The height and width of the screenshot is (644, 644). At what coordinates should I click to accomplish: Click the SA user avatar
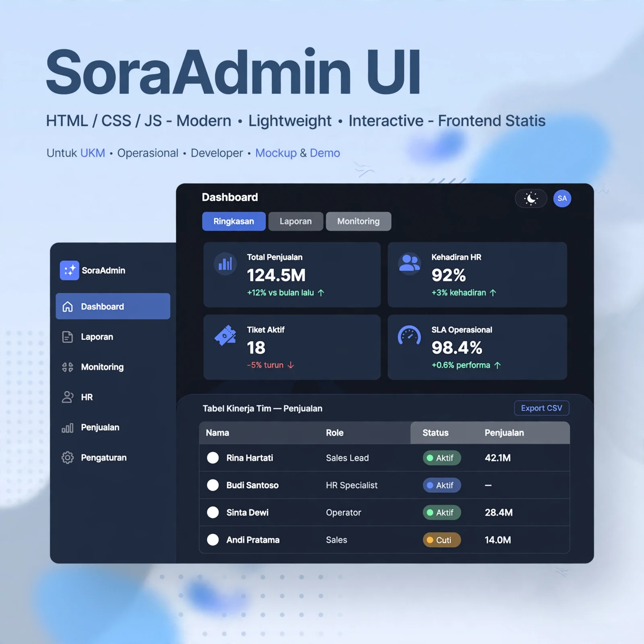(562, 198)
